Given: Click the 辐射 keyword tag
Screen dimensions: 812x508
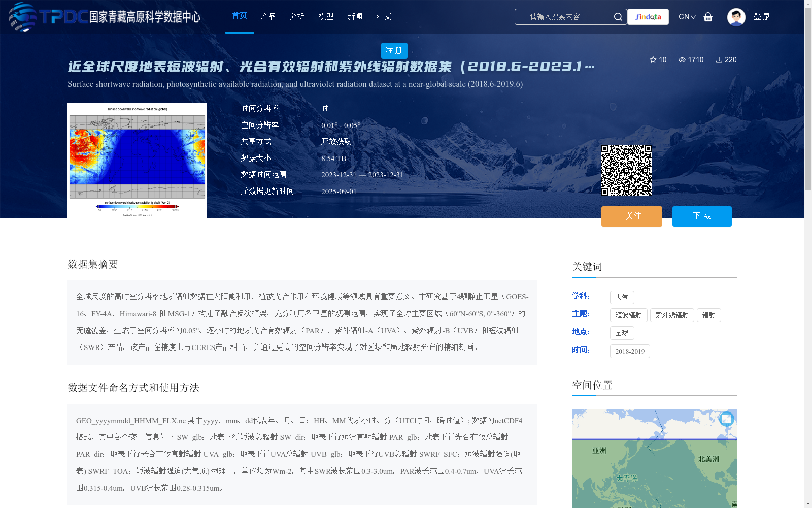Looking at the screenshot, I should pyautogui.click(x=708, y=315).
